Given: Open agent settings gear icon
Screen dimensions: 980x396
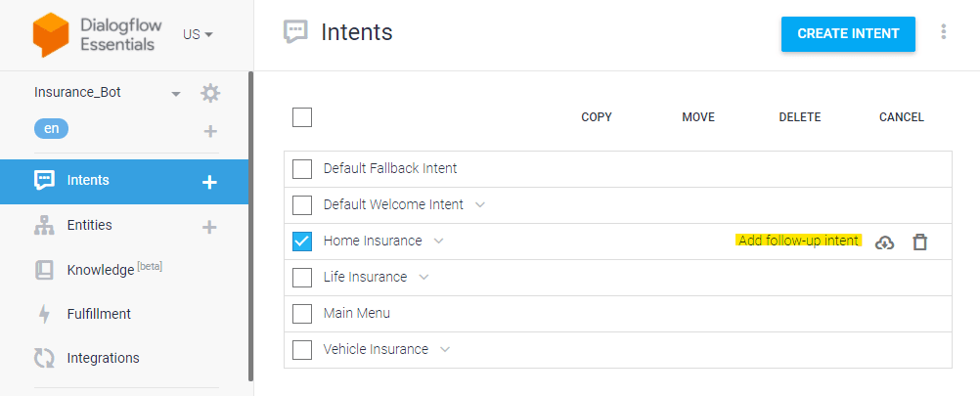Looking at the screenshot, I should click(210, 94).
